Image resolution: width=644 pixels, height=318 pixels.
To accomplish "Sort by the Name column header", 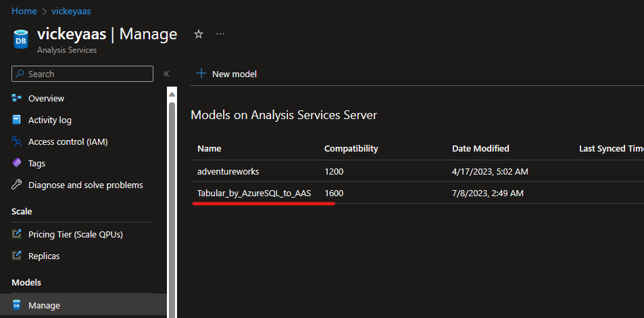I will tap(209, 148).
